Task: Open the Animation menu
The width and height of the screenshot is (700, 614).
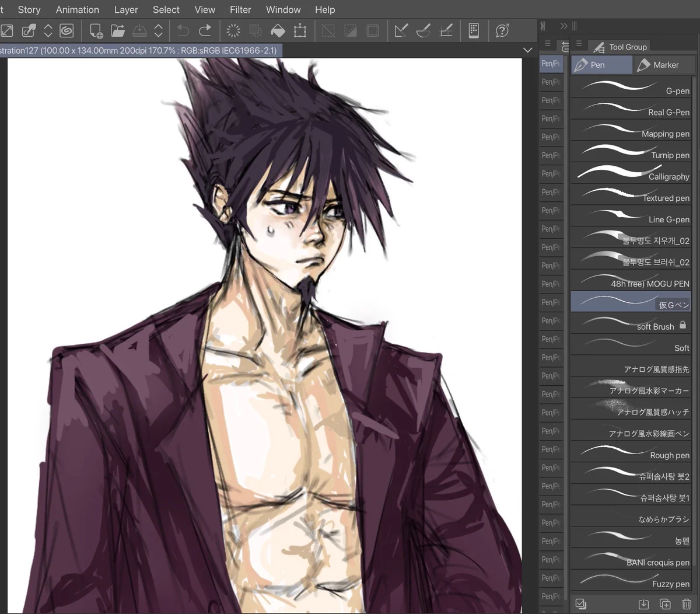Action: [x=78, y=9]
